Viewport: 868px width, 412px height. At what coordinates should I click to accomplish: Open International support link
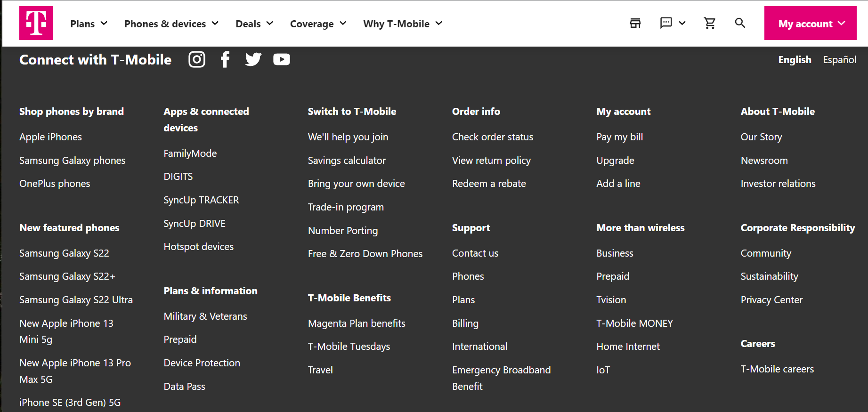tap(479, 347)
